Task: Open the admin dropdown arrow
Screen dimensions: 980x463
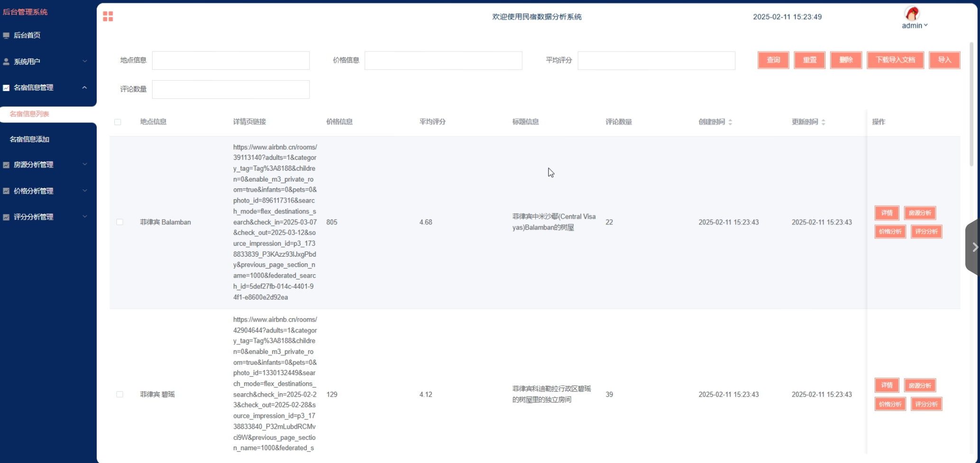Action: click(x=925, y=25)
